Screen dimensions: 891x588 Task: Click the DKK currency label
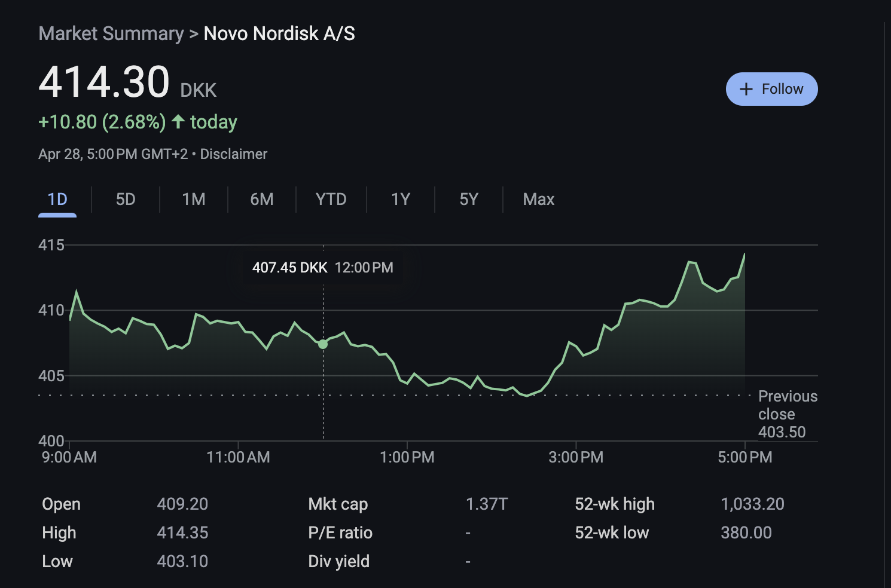(x=198, y=90)
